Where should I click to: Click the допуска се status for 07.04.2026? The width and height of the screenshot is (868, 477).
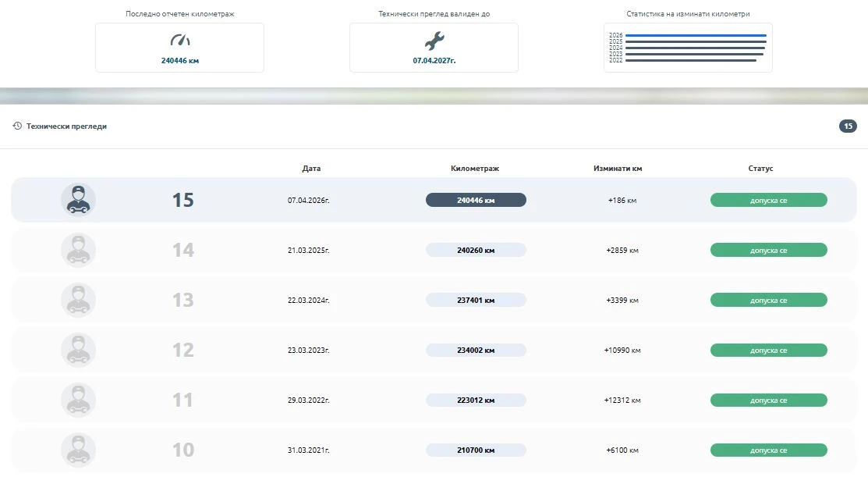(x=768, y=201)
